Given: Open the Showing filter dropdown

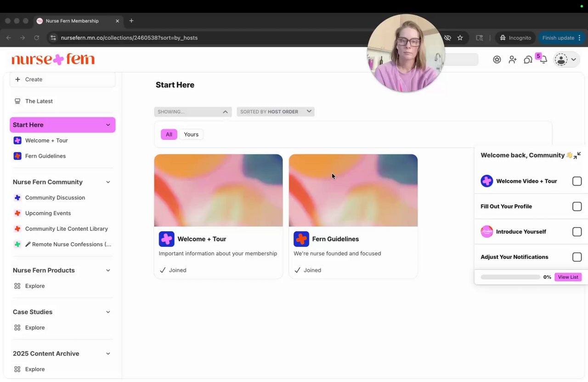Looking at the screenshot, I should point(193,112).
